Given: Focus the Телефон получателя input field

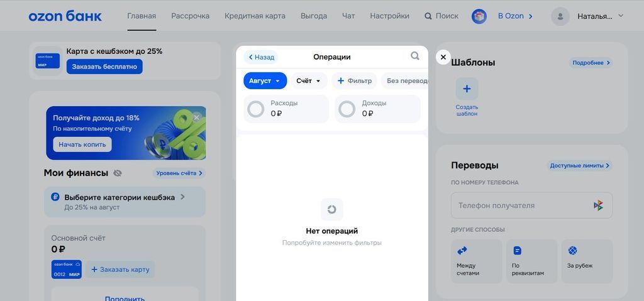Looking at the screenshot, I should (x=531, y=205).
